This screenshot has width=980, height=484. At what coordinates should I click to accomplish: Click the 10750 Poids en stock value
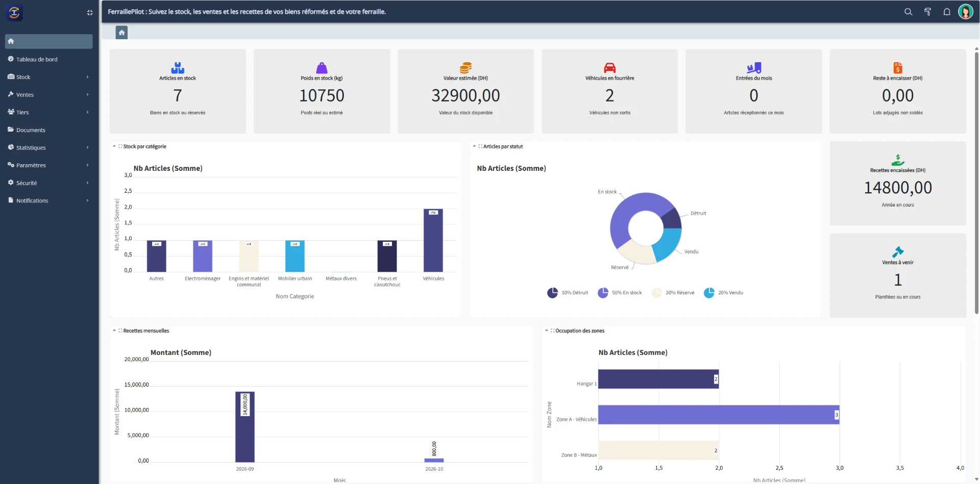click(x=322, y=95)
